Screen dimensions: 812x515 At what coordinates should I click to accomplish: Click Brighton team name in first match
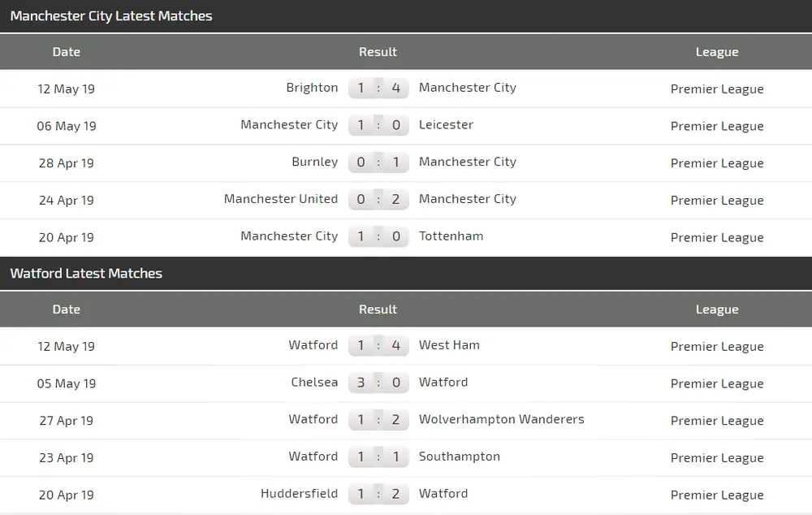coord(312,88)
